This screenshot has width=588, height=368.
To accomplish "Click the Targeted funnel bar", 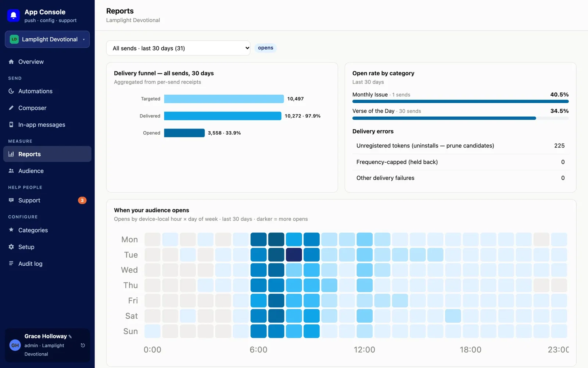I will coord(224,99).
